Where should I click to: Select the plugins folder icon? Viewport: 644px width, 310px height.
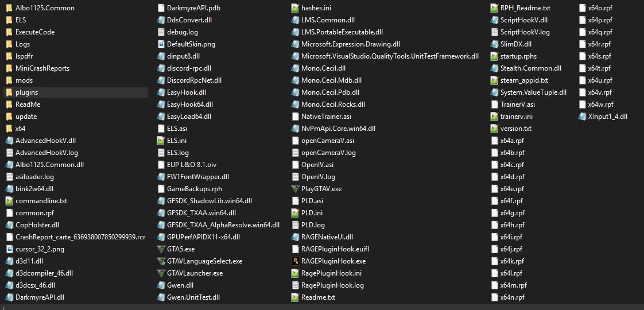click(x=9, y=92)
